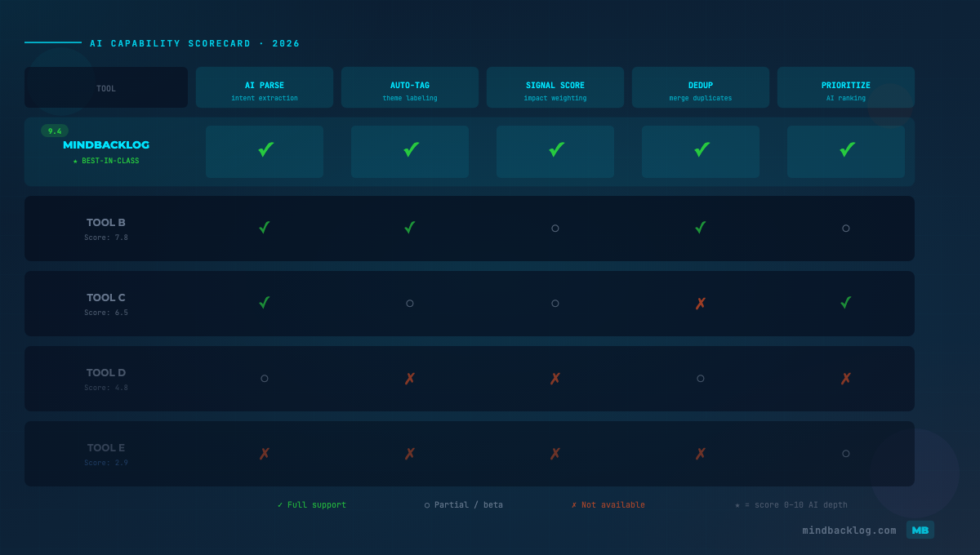The width and height of the screenshot is (980, 555).
Task: Click the Partial / beta legend entry
Action: tap(464, 505)
